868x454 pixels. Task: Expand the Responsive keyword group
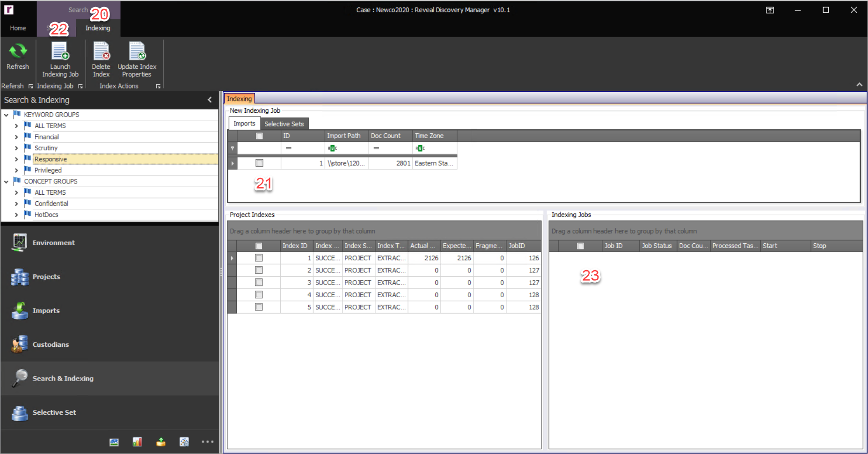coord(16,160)
